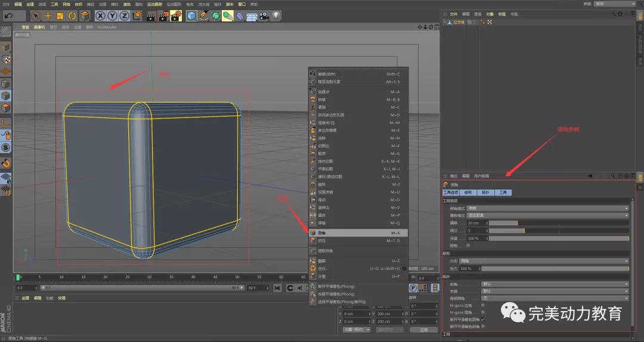The height and width of the screenshot is (342, 644).
Task: Toggle the X axis lock icon
Action: point(100,16)
